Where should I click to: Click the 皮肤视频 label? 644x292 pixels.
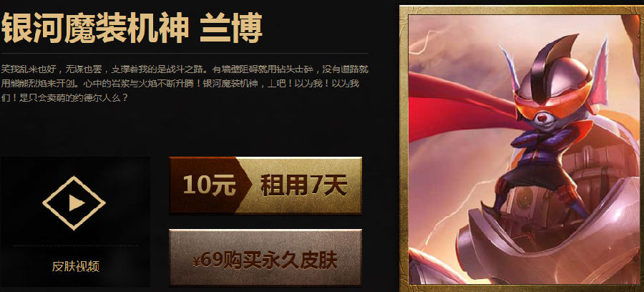click(76, 266)
